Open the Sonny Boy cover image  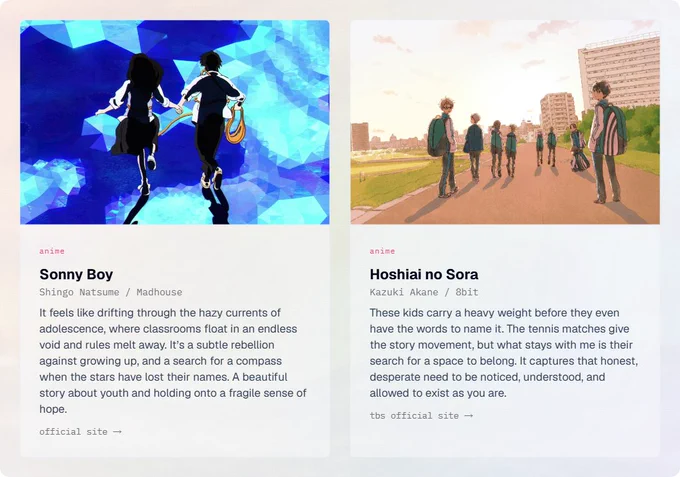tap(175, 122)
